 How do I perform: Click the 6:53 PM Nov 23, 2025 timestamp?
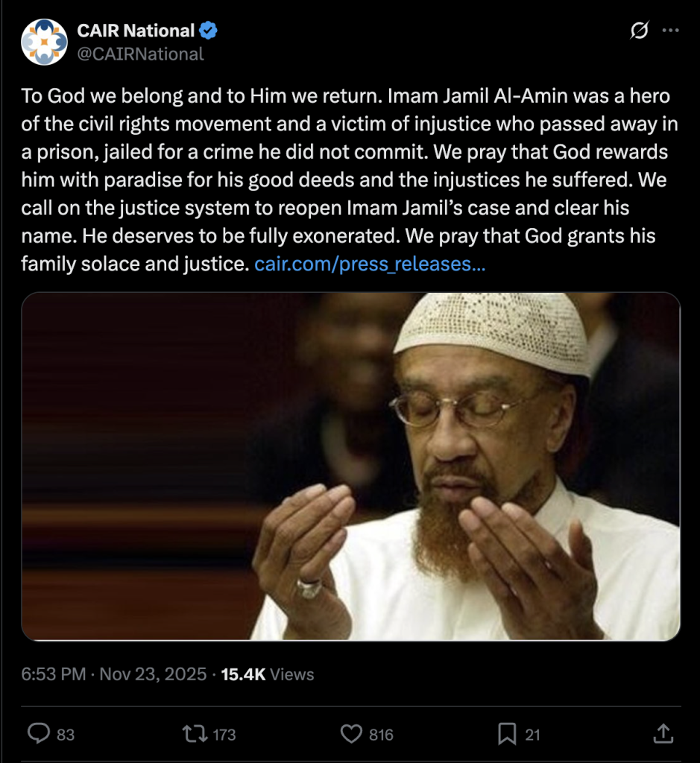113,674
